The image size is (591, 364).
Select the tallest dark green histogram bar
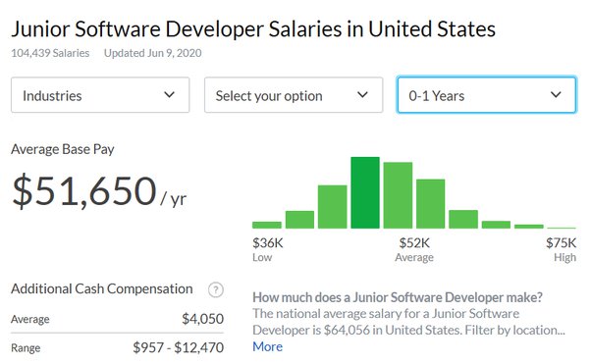pyautogui.click(x=365, y=192)
